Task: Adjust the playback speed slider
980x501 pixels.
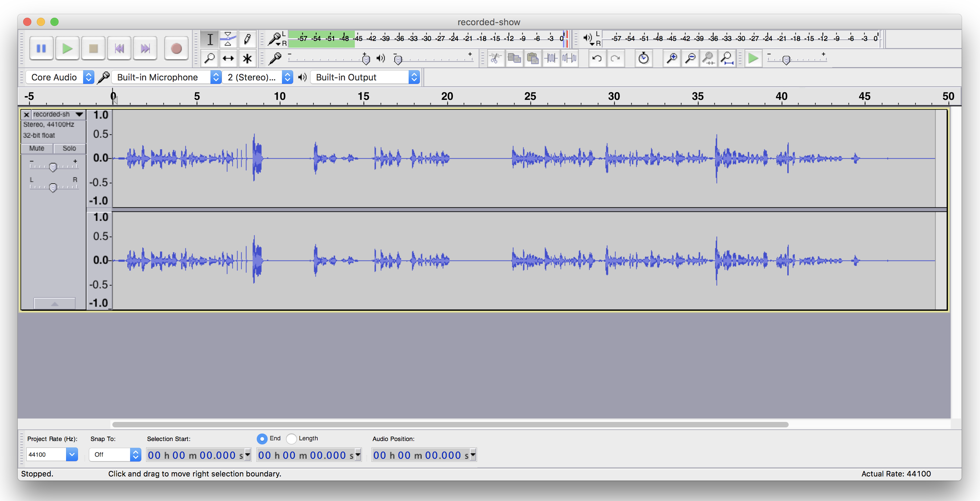Action: [x=786, y=60]
